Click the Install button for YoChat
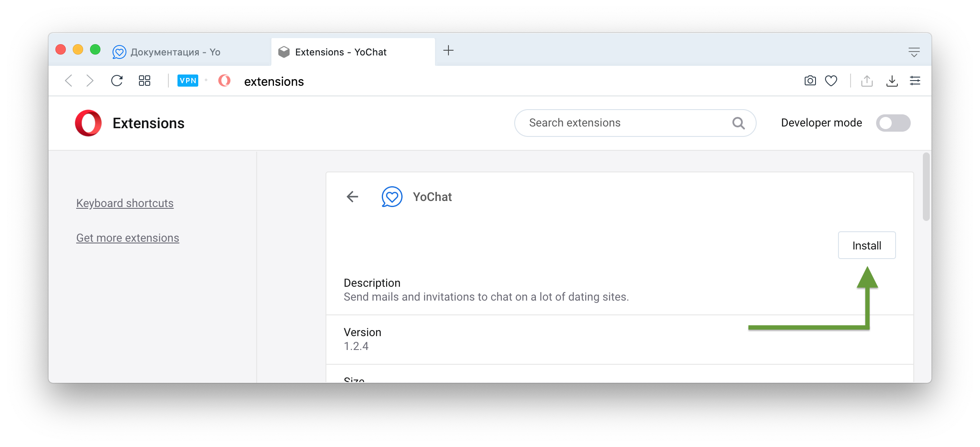Image resolution: width=980 pixels, height=447 pixels. tap(867, 246)
